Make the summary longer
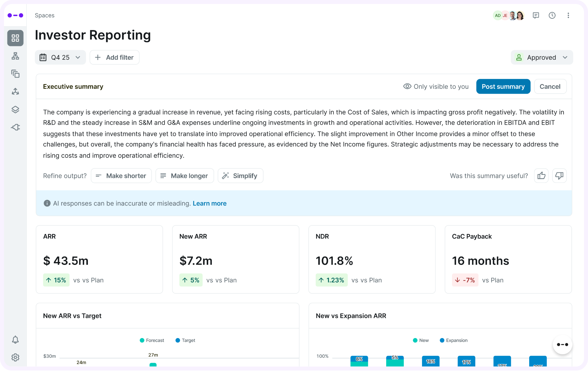Screen dimensions: 588x373 [185, 176]
